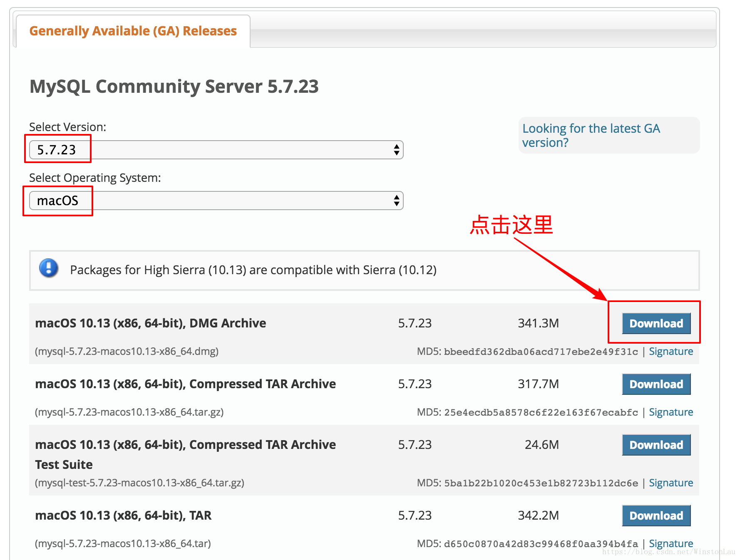Select the 'MySQL Community Server 5.7.23' heading
The image size is (740, 560).
[x=174, y=87]
